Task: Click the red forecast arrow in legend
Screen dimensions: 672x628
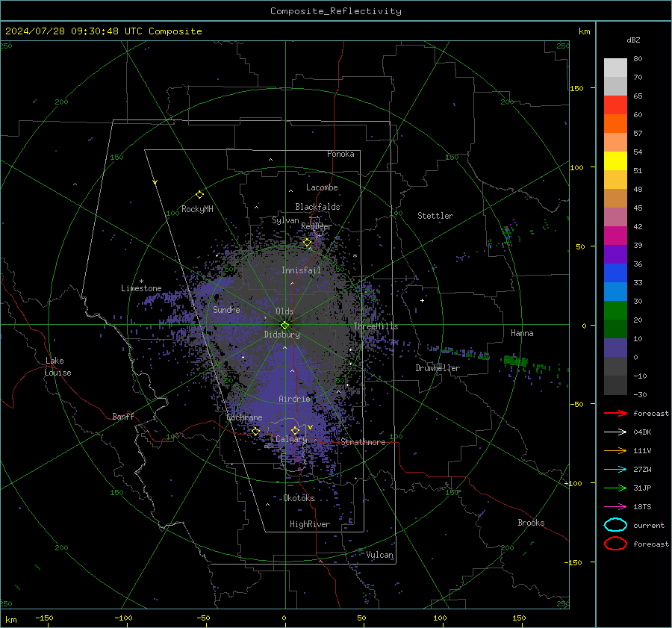Action: click(615, 413)
